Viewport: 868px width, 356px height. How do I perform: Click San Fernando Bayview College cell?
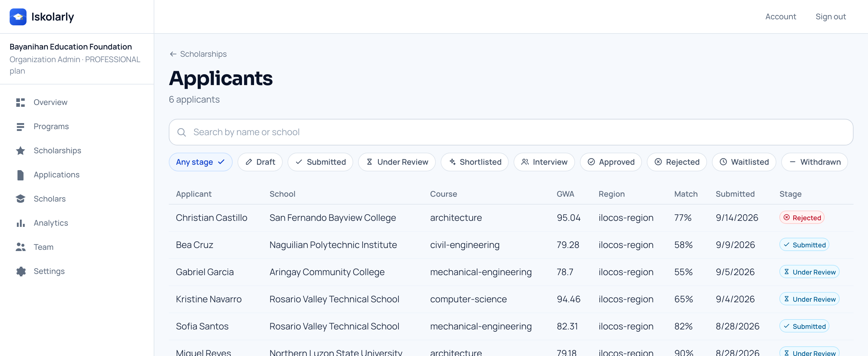[332, 218]
